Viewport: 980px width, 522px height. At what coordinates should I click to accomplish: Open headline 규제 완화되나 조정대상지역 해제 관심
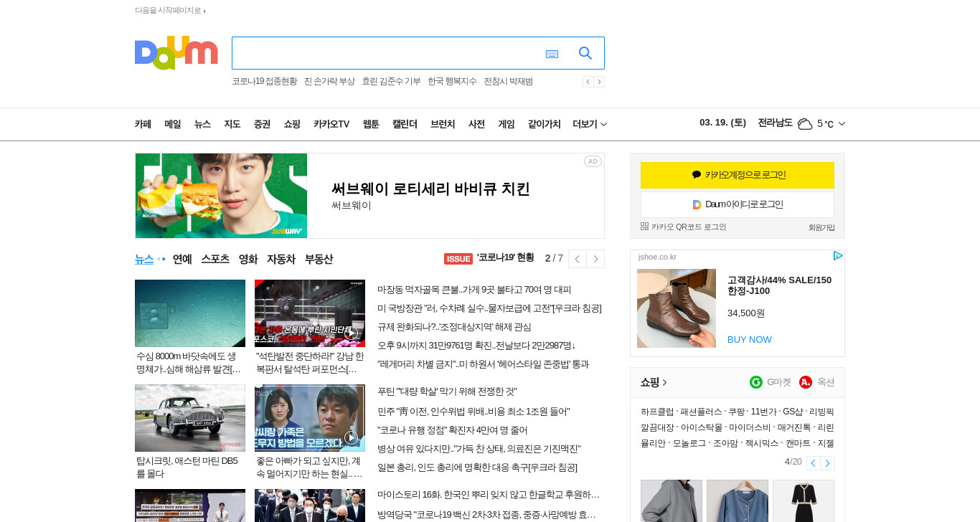[x=454, y=327]
